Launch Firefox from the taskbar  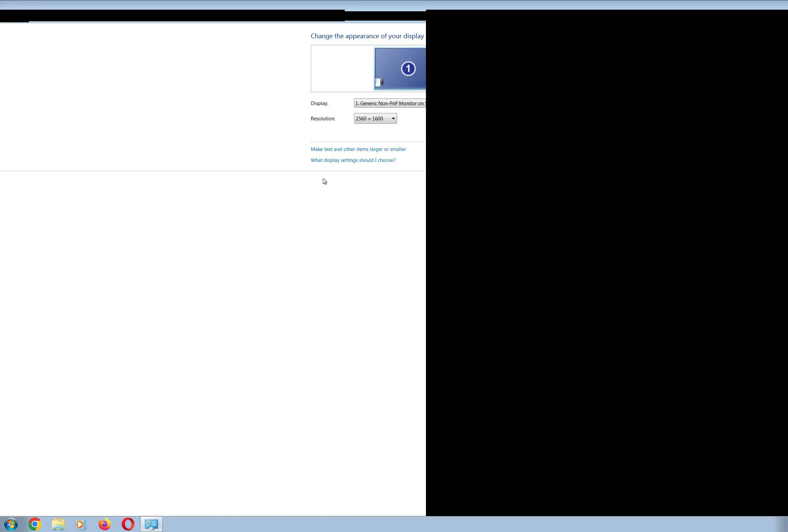pos(104,524)
